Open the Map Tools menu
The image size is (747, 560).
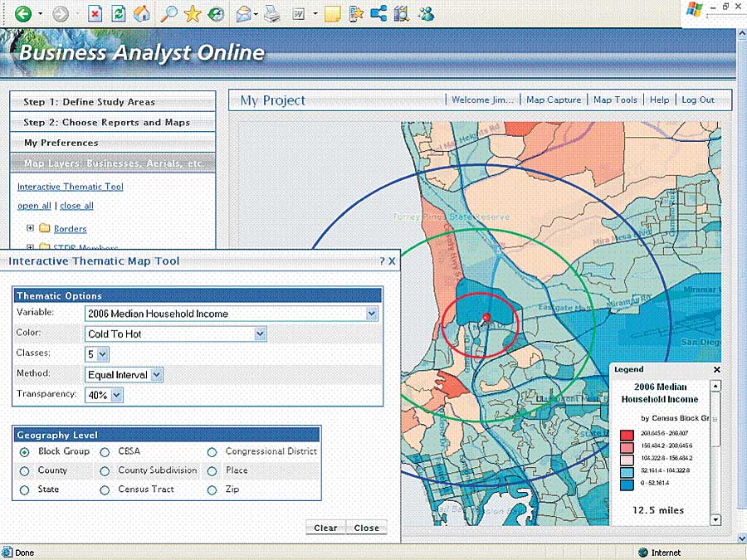click(615, 100)
